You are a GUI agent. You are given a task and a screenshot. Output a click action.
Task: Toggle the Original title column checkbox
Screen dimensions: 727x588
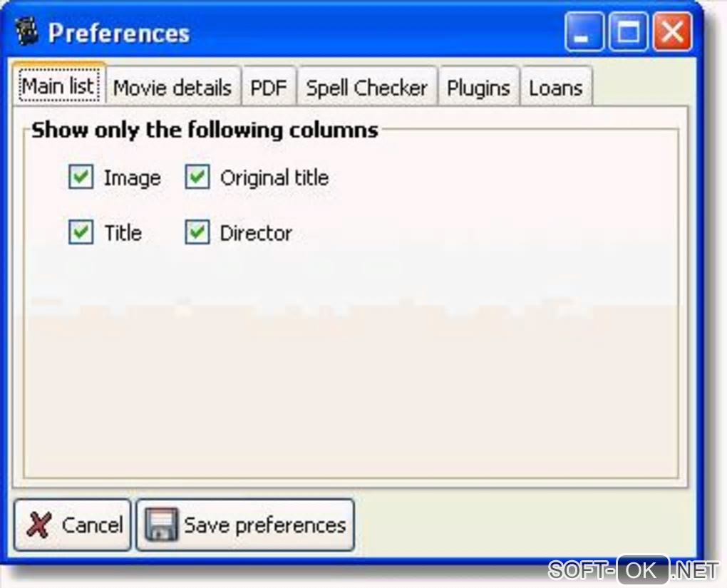point(197,177)
